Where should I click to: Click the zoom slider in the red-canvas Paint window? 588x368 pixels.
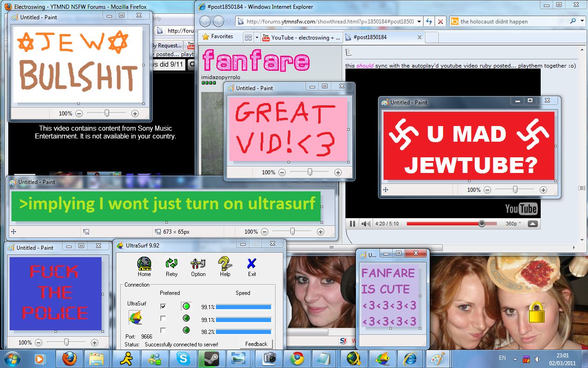point(515,190)
